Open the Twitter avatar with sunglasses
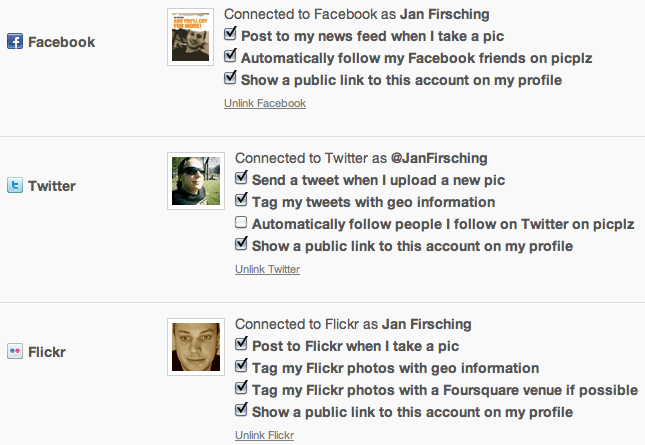This screenshot has width=645, height=445. point(196,181)
